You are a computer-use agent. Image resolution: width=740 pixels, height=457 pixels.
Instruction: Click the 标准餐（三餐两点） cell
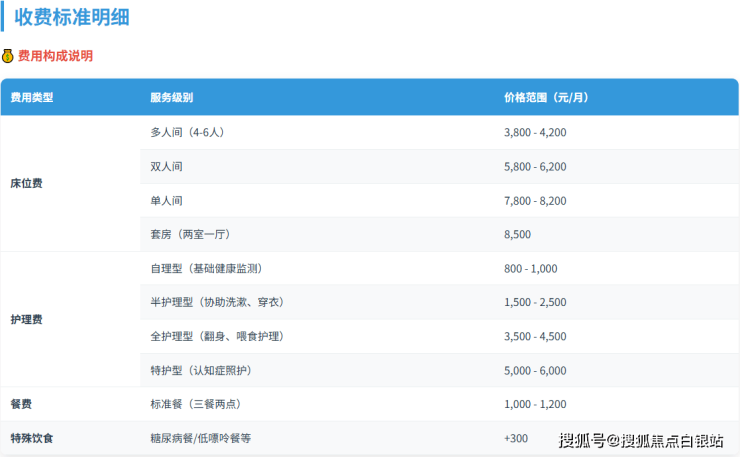pos(194,404)
